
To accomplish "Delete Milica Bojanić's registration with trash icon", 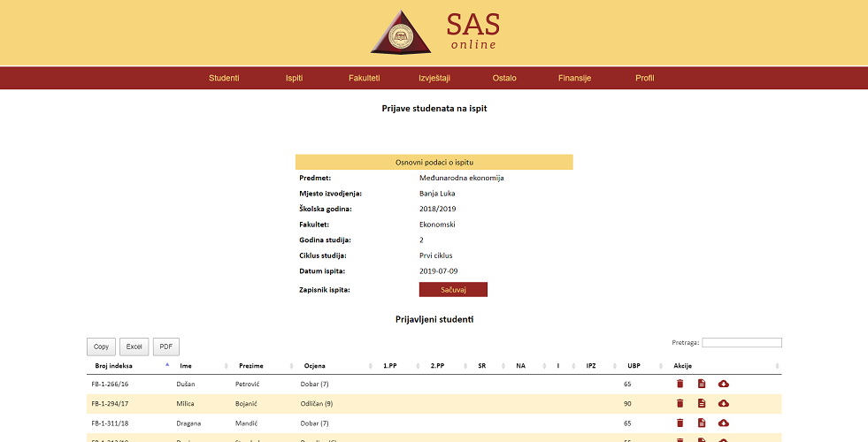I will click(680, 403).
